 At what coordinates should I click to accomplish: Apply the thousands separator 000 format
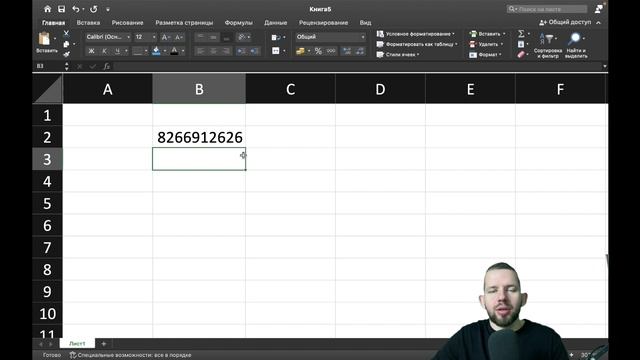[331, 51]
